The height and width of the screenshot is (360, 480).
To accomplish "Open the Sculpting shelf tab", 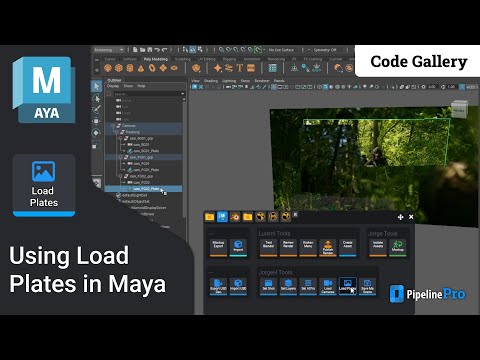I will point(183,59).
